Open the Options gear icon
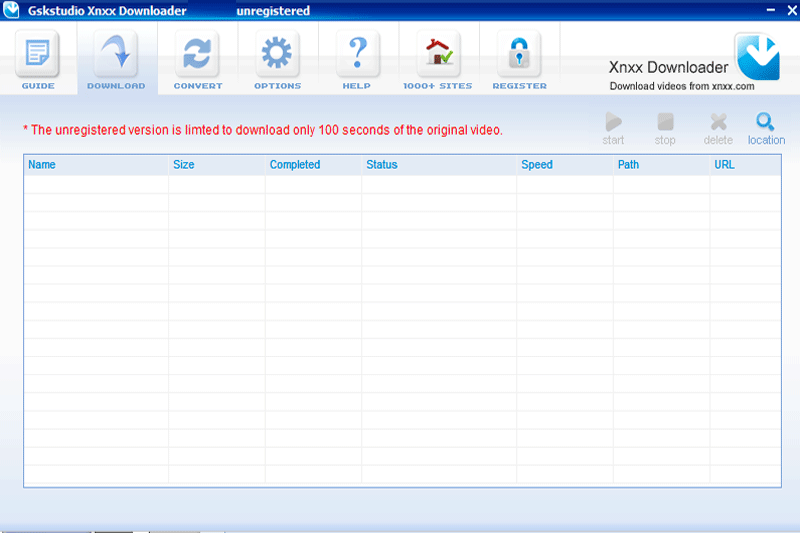The height and width of the screenshot is (533, 800). click(x=277, y=54)
